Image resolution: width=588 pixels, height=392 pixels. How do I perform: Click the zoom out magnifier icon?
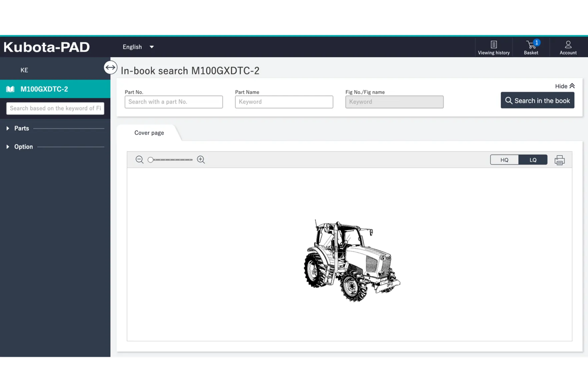(139, 160)
